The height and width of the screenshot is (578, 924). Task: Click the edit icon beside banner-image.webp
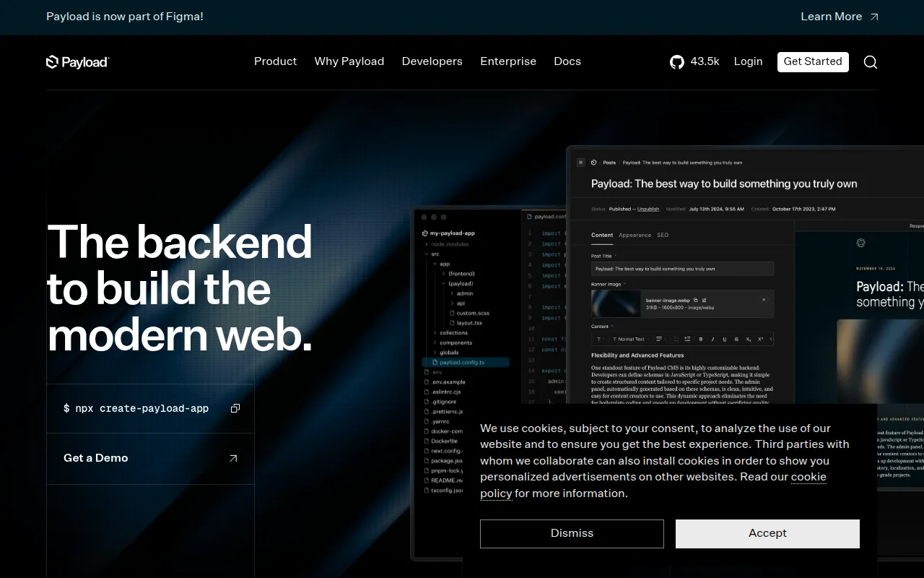click(704, 300)
